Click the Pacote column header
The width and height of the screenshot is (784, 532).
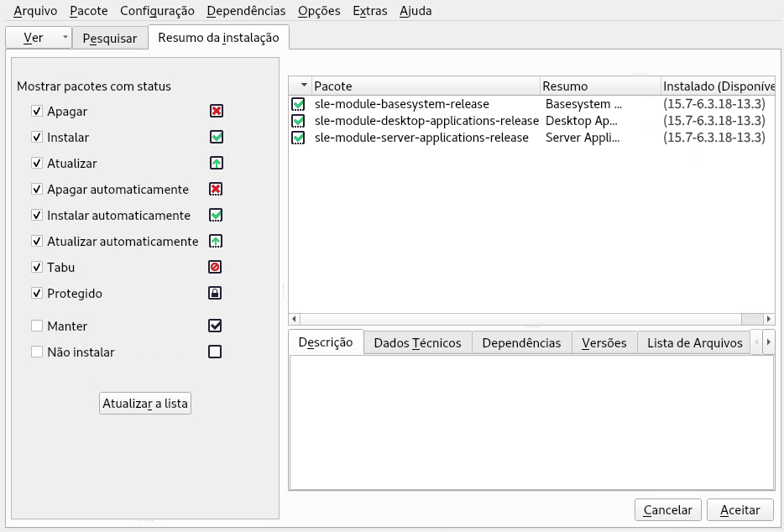pos(424,86)
